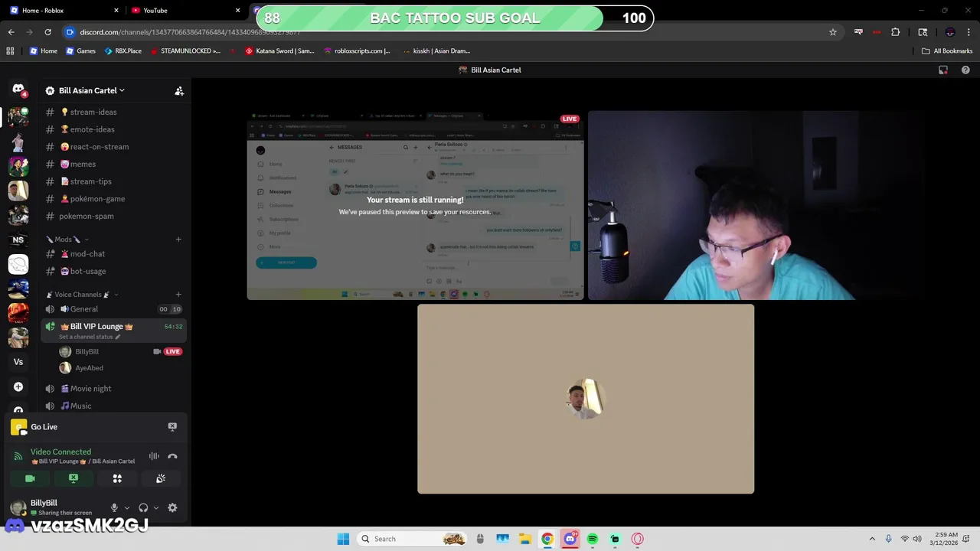This screenshot has width=980, height=551.
Task: Show hidden system tray icons
Action: 871,539
